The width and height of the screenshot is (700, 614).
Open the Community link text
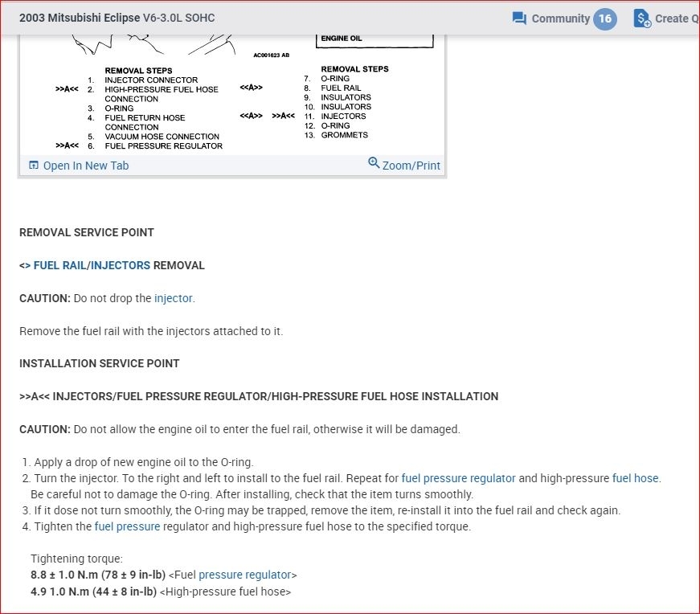pyautogui.click(x=561, y=18)
